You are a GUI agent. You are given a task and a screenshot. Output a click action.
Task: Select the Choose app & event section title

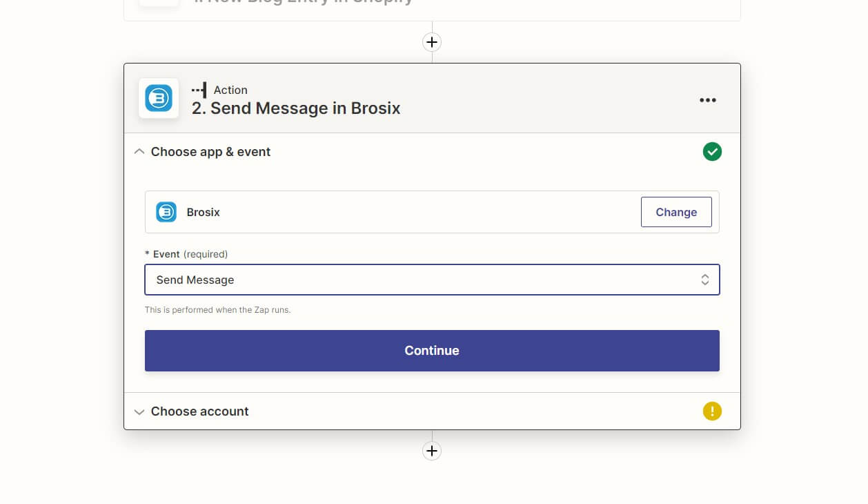pyautogui.click(x=210, y=152)
